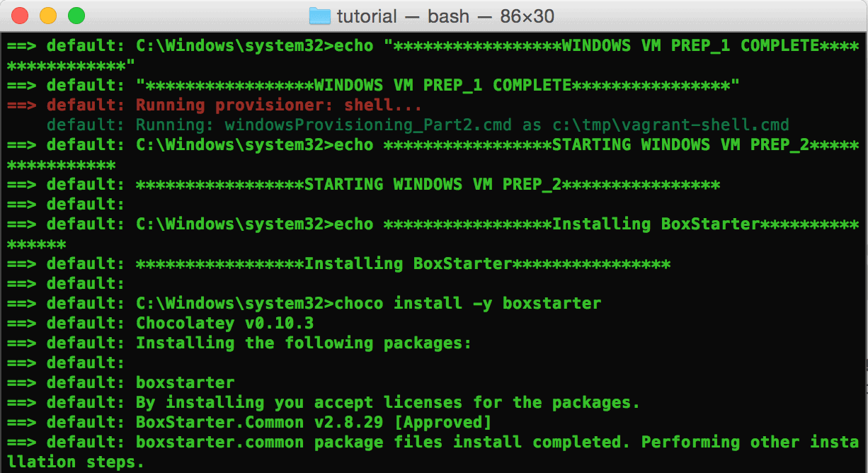Click the window title 'tutorial — bash — 86×30'

click(445, 16)
